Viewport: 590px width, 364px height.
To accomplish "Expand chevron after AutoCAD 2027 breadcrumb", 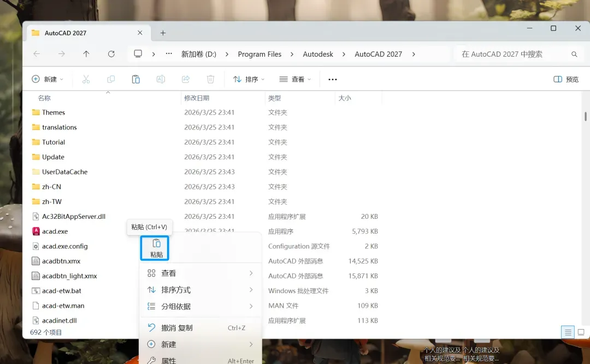I will click(414, 54).
